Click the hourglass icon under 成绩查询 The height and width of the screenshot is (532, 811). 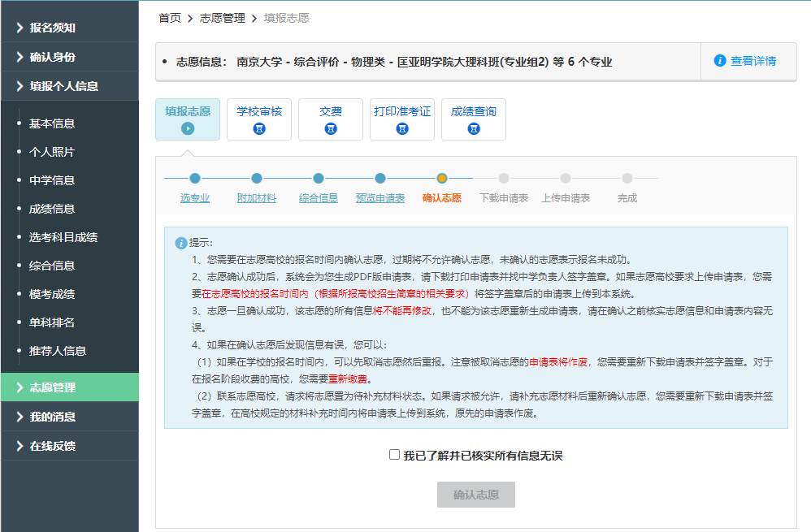click(474, 128)
